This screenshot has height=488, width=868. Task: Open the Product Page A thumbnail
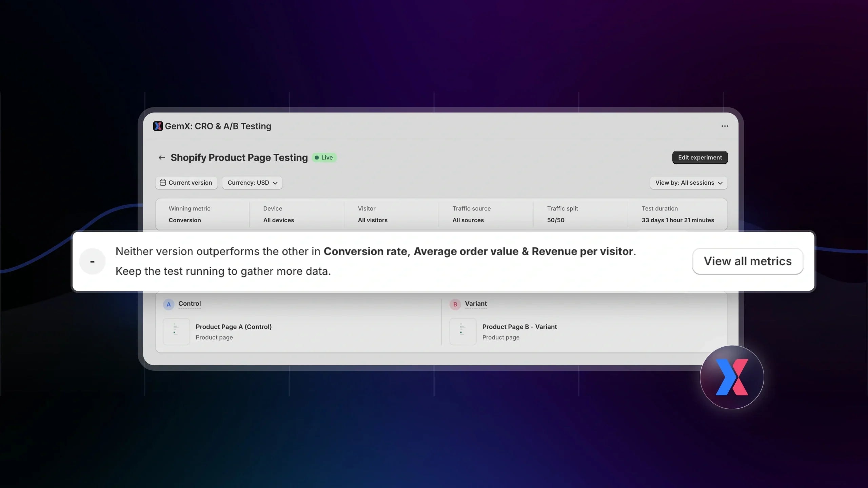click(176, 331)
